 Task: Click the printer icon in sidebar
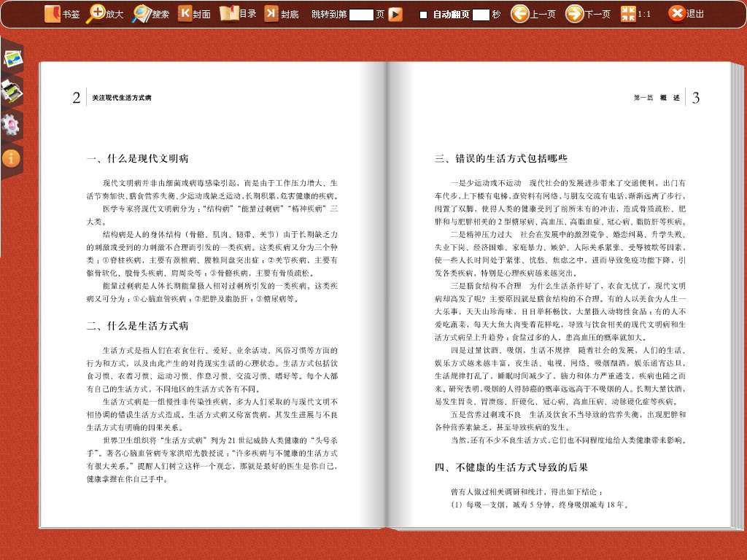(12, 91)
